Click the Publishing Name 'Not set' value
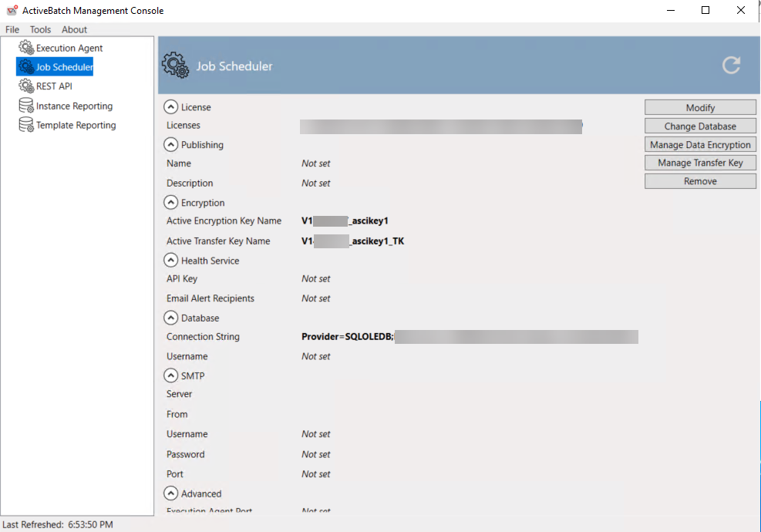Screen dimensions: 761x532 316,163
